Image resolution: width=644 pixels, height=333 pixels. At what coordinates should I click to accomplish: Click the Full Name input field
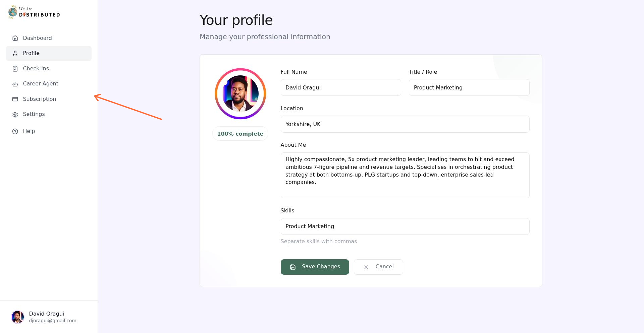pyautogui.click(x=340, y=87)
